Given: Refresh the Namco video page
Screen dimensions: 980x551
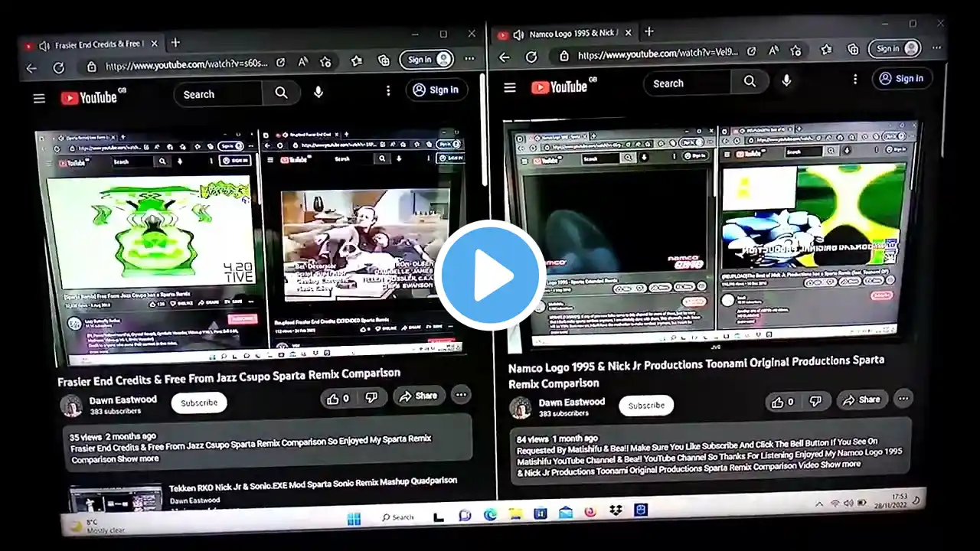Looking at the screenshot, I should (x=531, y=57).
